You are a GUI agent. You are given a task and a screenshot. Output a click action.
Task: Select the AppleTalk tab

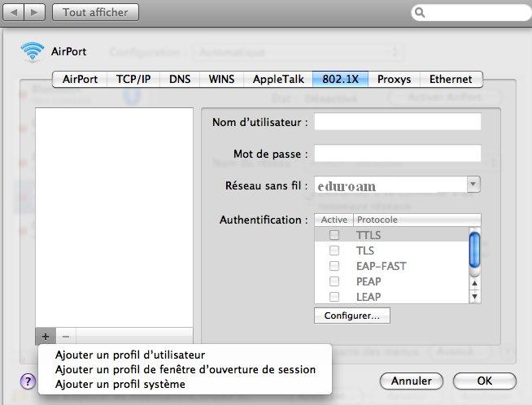click(278, 80)
